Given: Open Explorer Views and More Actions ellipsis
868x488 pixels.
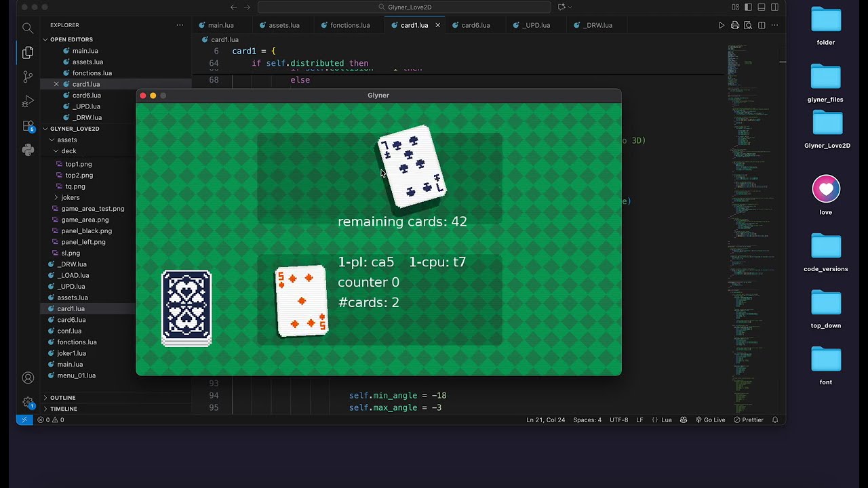Looking at the screenshot, I should point(180,25).
